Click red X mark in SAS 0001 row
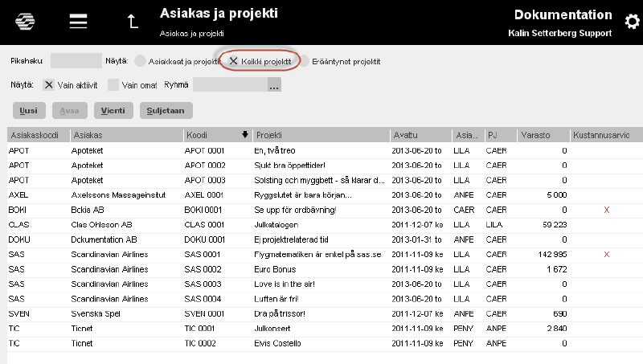The height and width of the screenshot is (364, 643). tap(607, 255)
